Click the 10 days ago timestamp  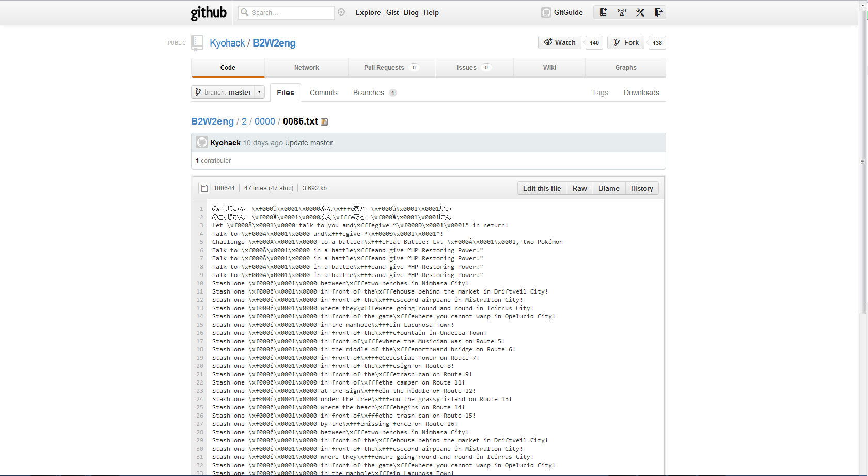click(263, 143)
